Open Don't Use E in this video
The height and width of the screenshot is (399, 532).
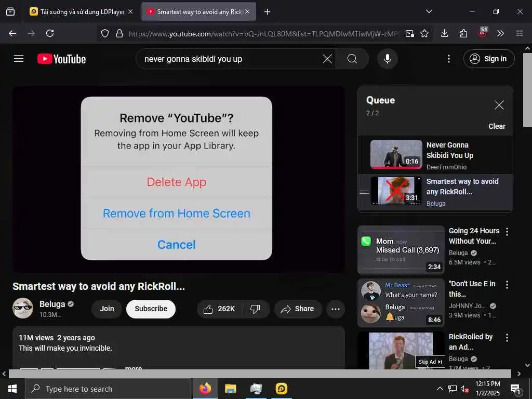click(x=401, y=303)
